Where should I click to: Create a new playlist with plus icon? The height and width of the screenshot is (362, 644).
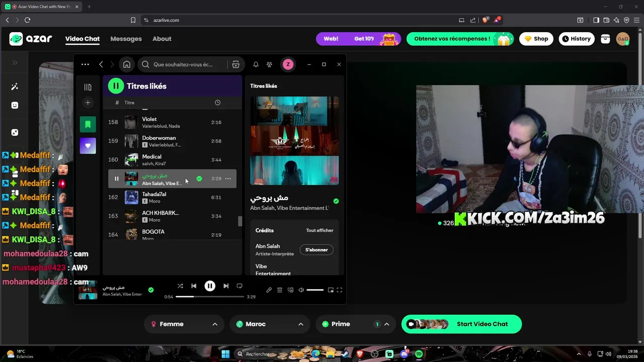[88, 103]
